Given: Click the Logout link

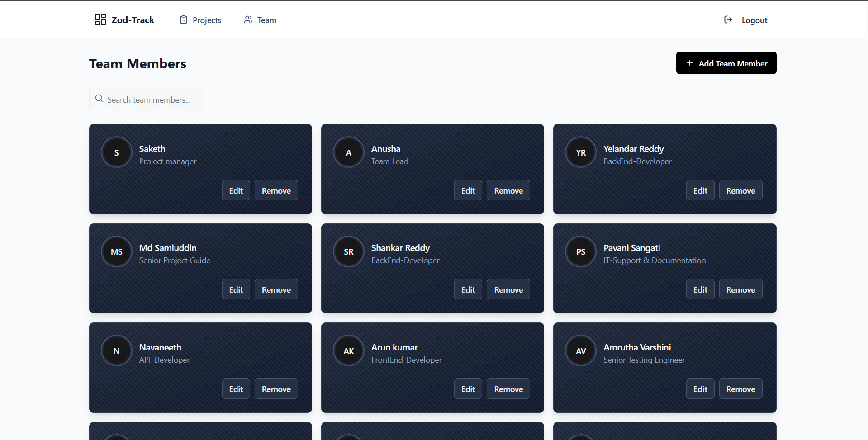Looking at the screenshot, I should point(746,20).
